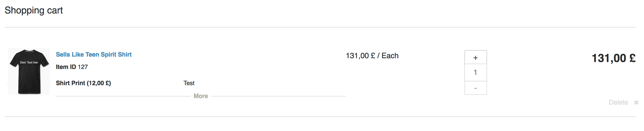Open the Sells Like Teen Spirit Shirt link
The image size is (644, 131).
[x=94, y=54]
